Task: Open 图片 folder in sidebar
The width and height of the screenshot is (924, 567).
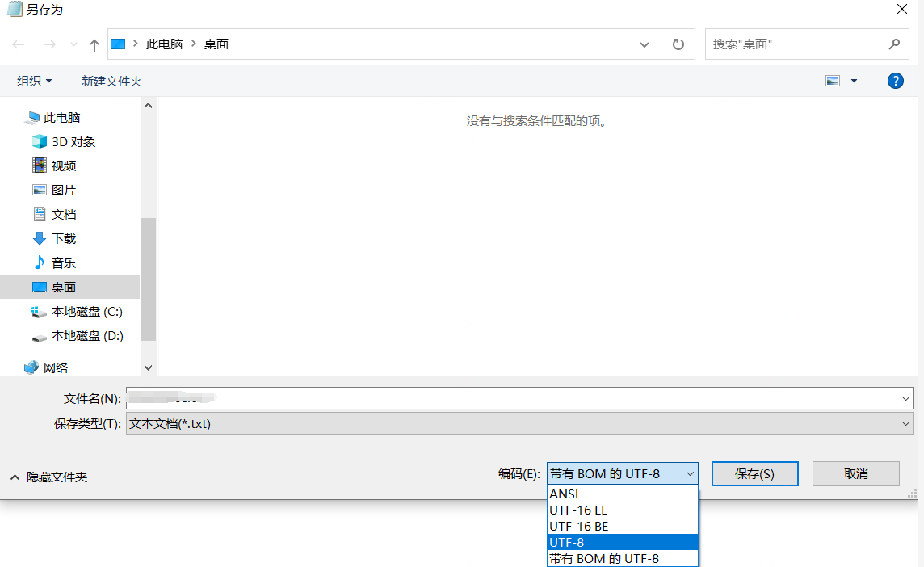Action: pyautogui.click(x=64, y=191)
